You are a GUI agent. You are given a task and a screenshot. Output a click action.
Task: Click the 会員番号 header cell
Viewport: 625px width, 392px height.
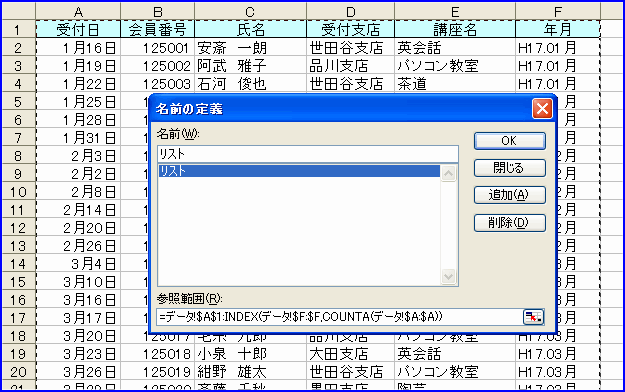[157, 29]
